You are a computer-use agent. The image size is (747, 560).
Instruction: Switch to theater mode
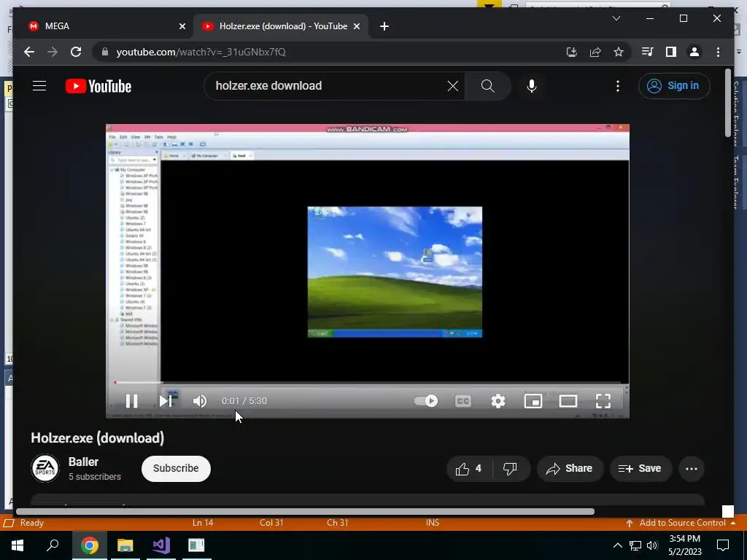tap(568, 401)
